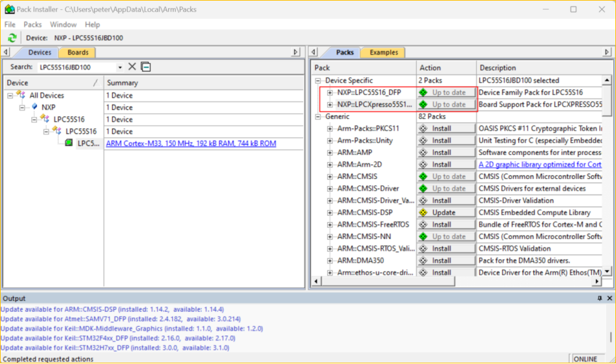Expand the NXP::LPC55S16_DFP pack entry
This screenshot has width=616, height=364.
[x=330, y=92]
